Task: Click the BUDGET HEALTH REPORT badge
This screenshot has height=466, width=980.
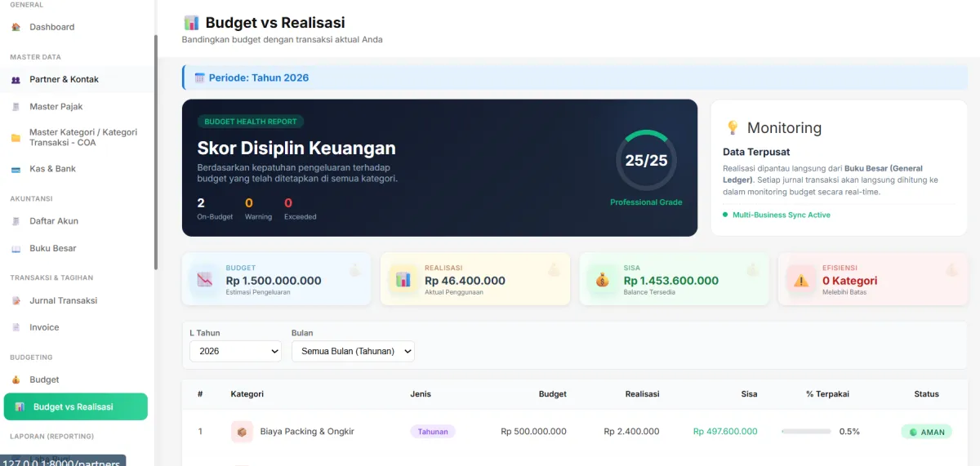Action: point(251,122)
